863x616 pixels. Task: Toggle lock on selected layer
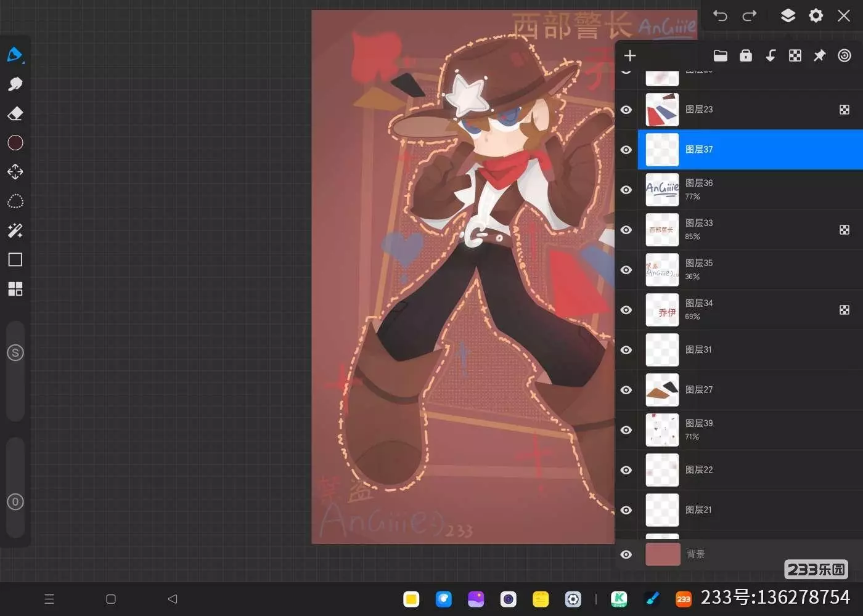pos(746,56)
